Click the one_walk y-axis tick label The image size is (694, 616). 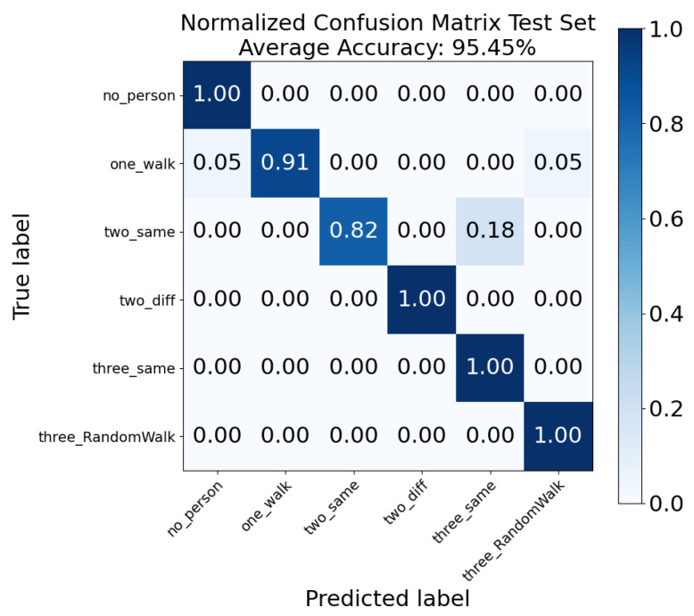pos(143,165)
